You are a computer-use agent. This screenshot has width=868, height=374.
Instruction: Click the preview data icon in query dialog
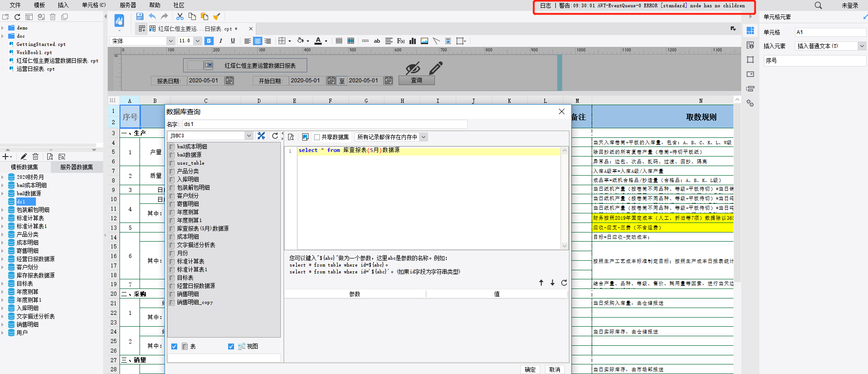point(291,137)
